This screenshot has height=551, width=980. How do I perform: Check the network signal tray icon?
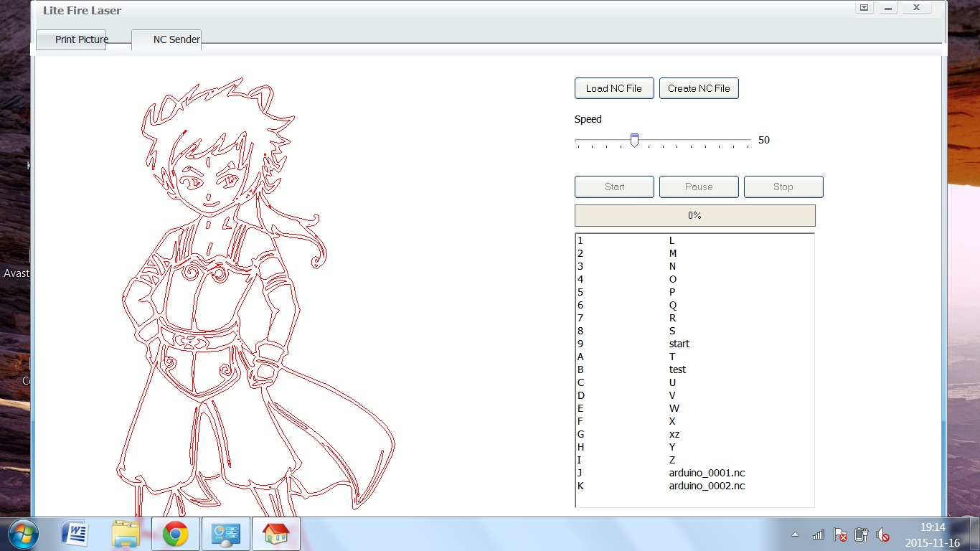(818, 534)
